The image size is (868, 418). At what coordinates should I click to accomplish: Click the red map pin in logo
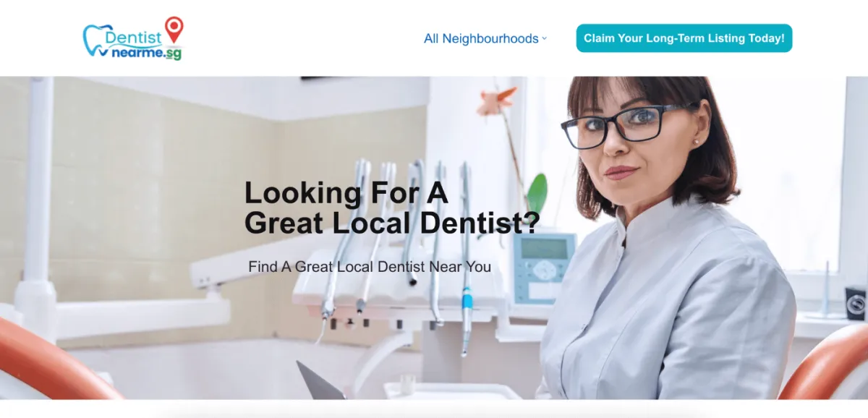(174, 29)
